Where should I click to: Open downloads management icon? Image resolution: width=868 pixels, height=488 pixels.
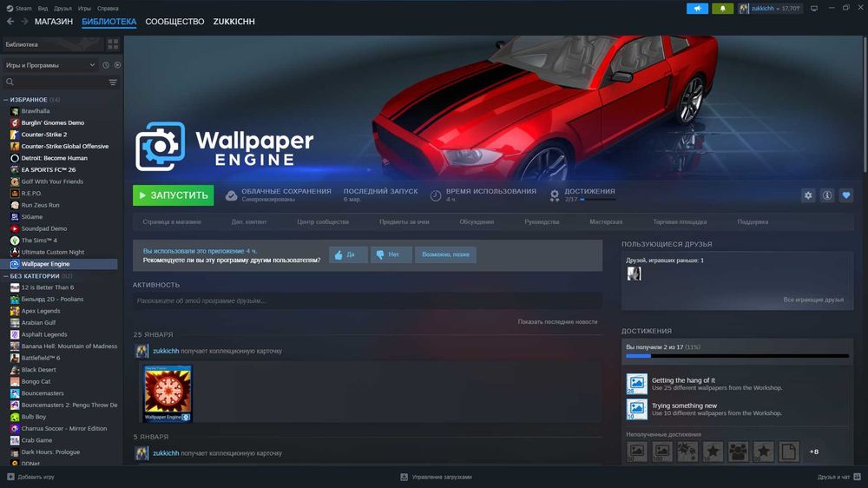point(404,477)
